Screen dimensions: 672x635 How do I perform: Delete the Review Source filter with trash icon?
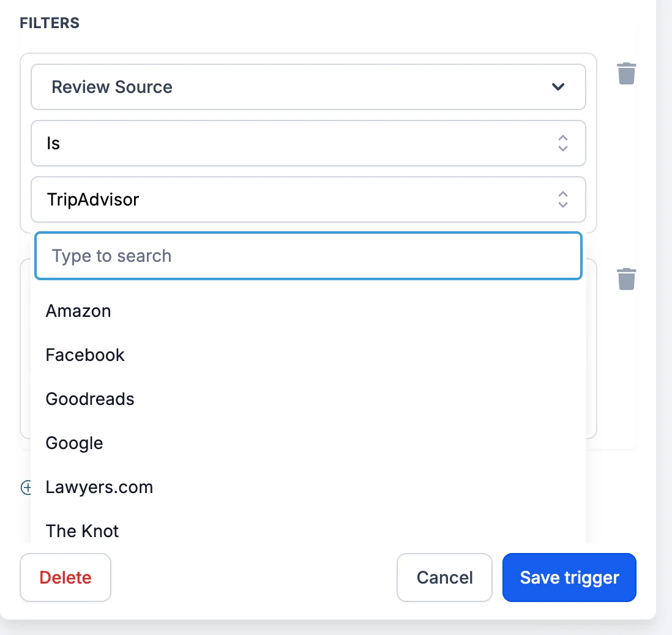click(626, 73)
